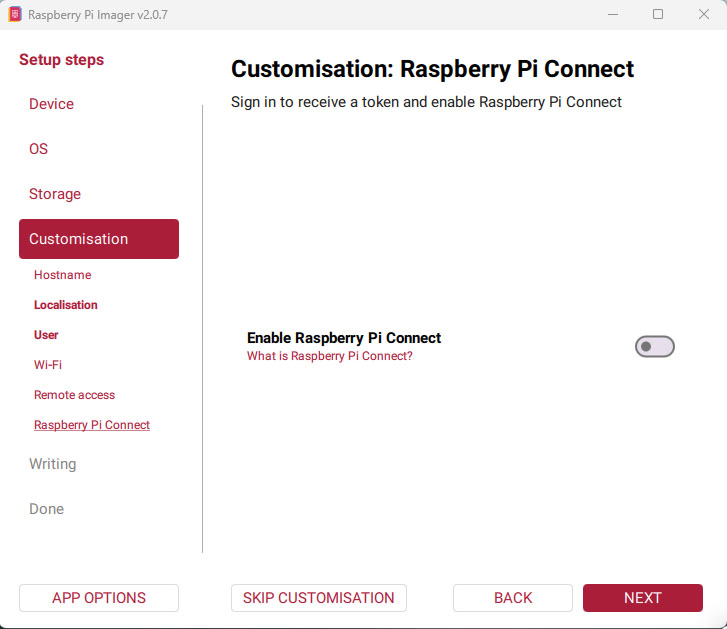Open the Raspberry Pi Connect sub-step

coord(92,425)
